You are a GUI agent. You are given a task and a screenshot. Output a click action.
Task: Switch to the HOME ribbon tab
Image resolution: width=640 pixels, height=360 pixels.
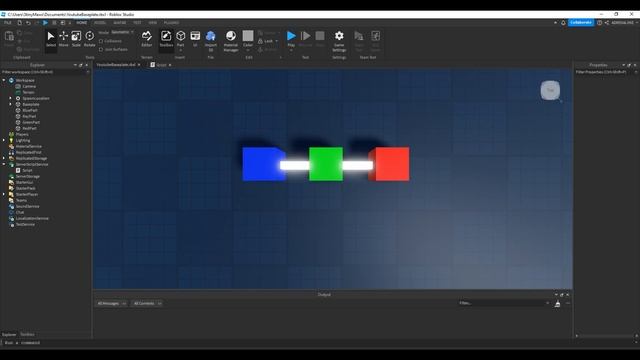coord(82,22)
